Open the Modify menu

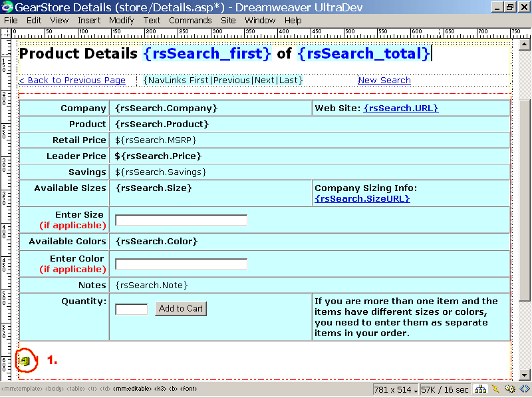pyautogui.click(x=122, y=20)
